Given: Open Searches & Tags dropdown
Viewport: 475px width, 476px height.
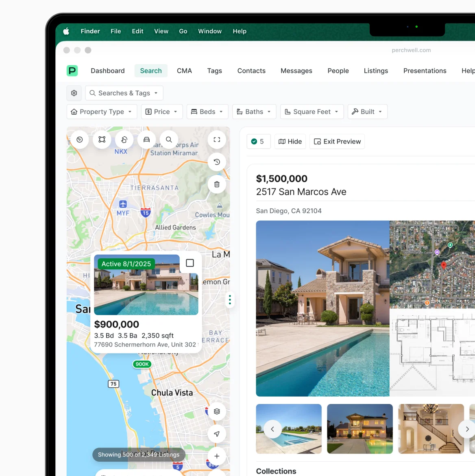Looking at the screenshot, I should pos(124,93).
